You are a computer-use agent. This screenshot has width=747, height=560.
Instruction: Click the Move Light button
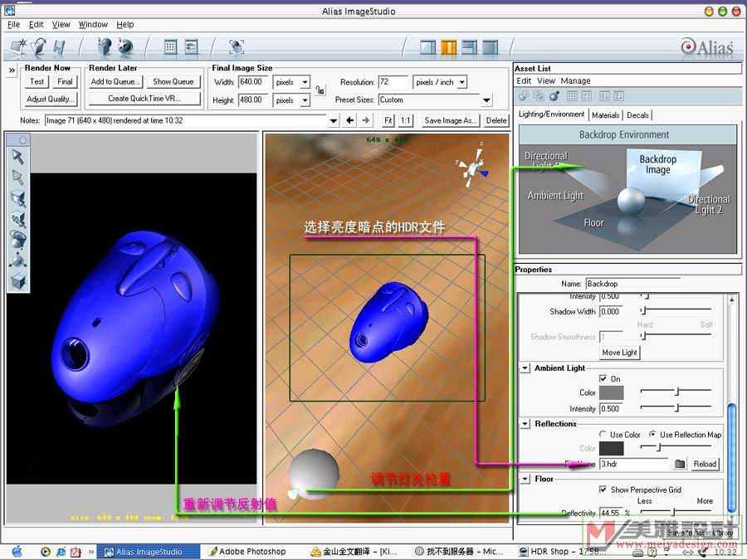click(x=620, y=353)
